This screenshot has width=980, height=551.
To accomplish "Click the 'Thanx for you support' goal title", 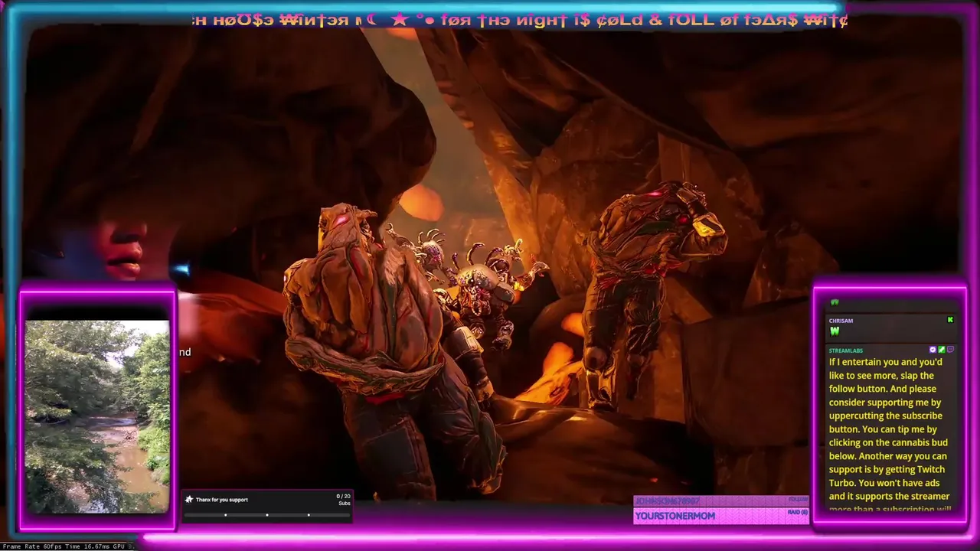I will click(x=222, y=500).
